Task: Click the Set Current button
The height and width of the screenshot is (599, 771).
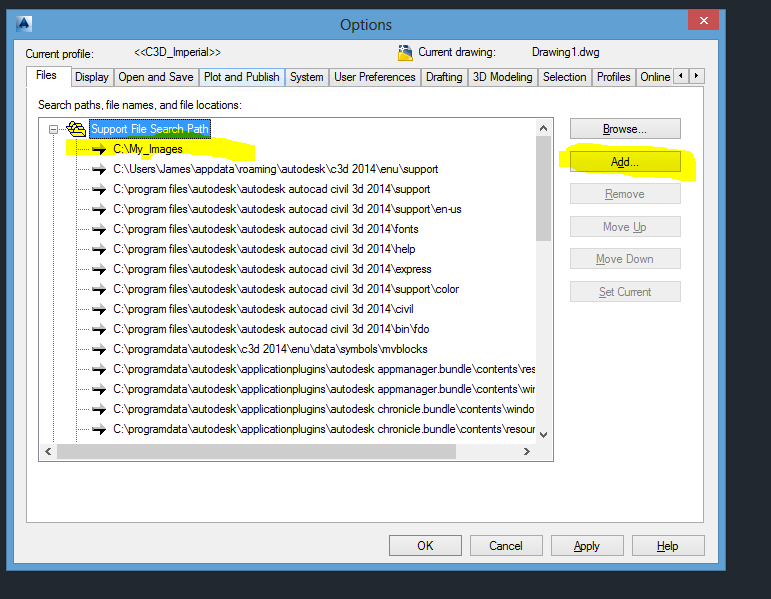Action: [x=625, y=292]
